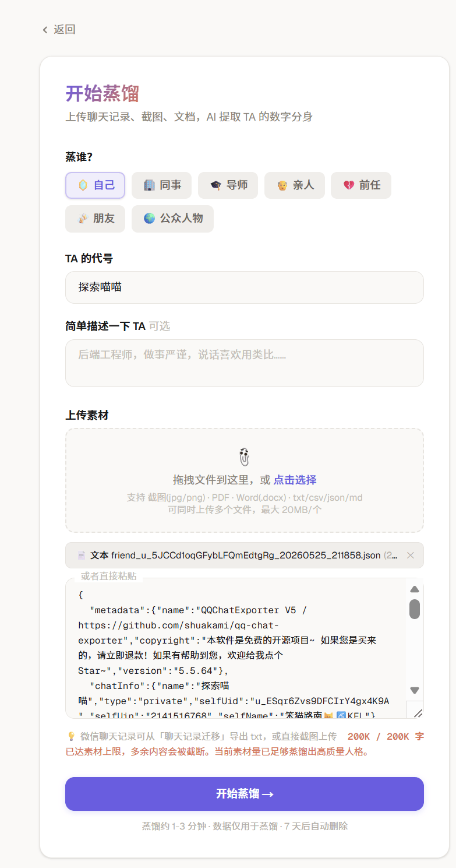This screenshot has width=456, height=868.
Task: Choose the 亲人 option
Action: (295, 185)
